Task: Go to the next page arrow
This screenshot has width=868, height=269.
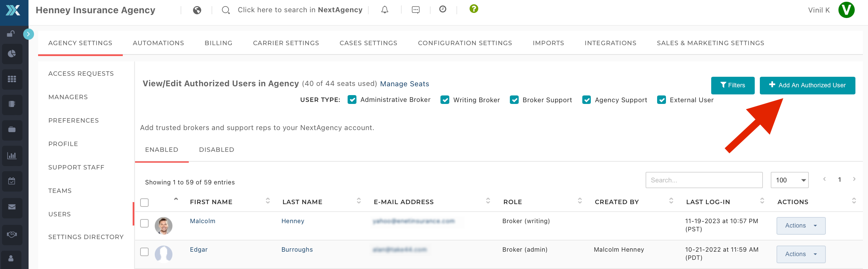Action: coord(854,179)
